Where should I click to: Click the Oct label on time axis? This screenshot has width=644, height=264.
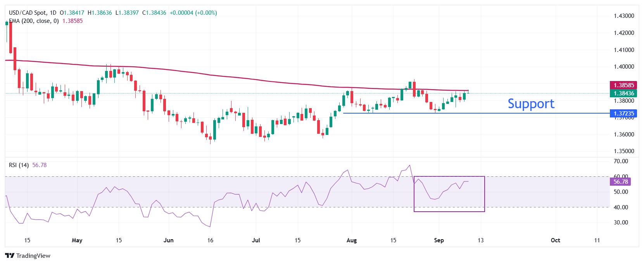(556, 240)
